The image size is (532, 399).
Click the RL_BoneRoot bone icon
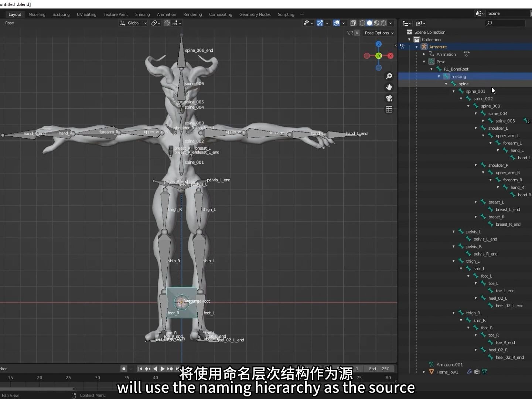pos(439,69)
